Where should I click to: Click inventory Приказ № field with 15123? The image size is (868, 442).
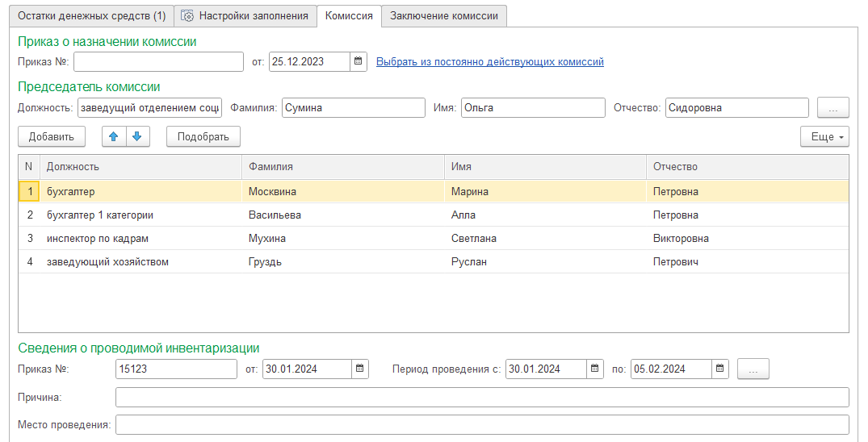pyautogui.click(x=176, y=369)
